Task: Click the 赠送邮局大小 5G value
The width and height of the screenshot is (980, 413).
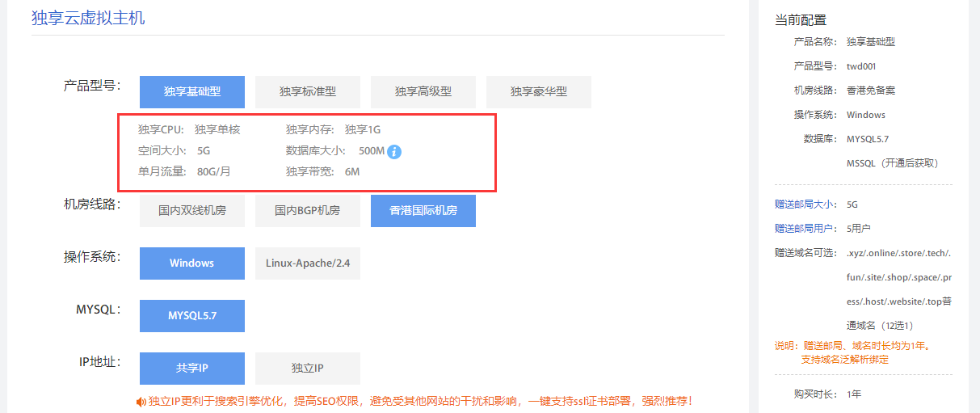Action: tap(852, 204)
